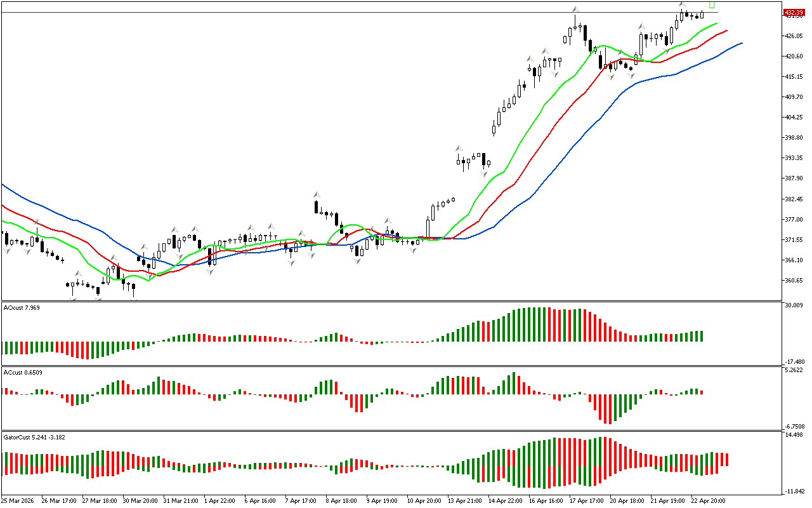The image size is (812, 508).
Task: Click the GatorCust 5.241 -3.182 label
Action: tap(34, 437)
